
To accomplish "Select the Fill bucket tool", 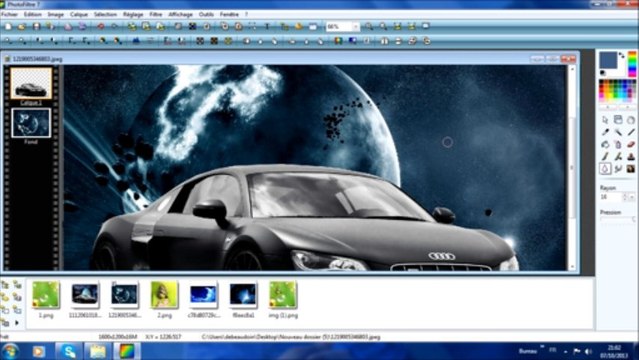I will pos(605,144).
